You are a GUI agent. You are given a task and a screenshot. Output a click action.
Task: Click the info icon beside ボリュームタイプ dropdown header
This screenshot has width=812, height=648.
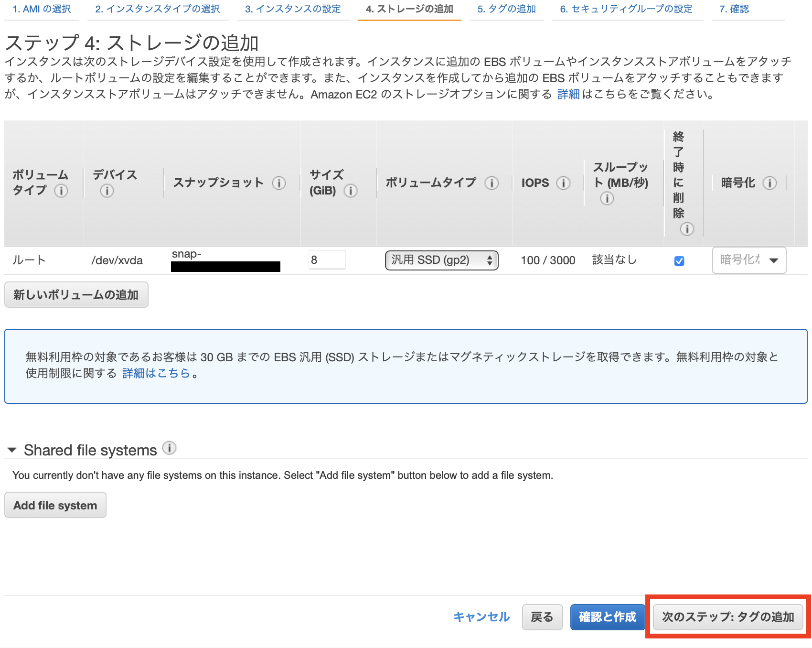coord(491,183)
